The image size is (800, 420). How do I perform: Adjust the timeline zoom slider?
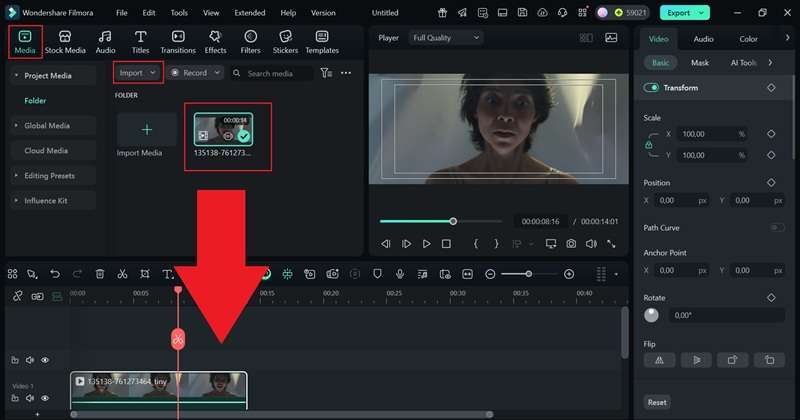[x=529, y=274]
